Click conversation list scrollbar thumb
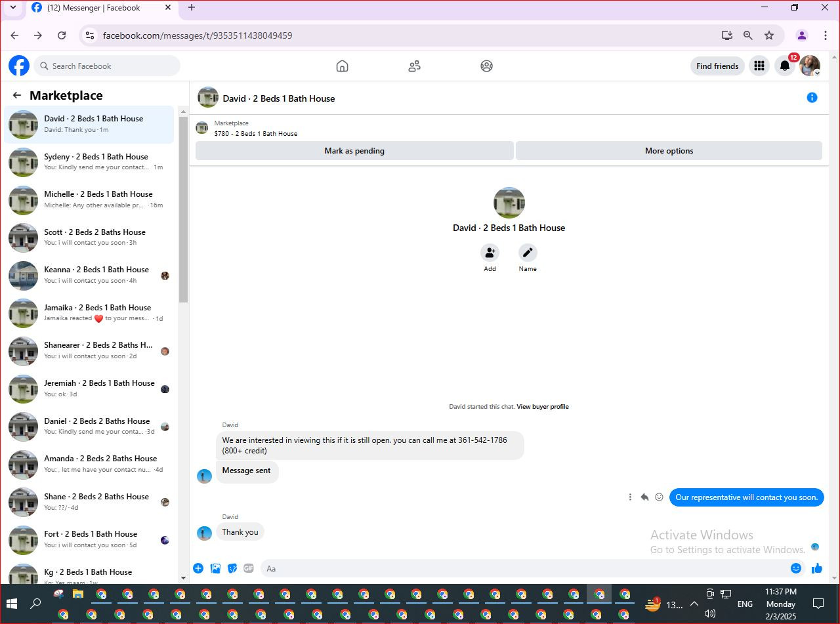The width and height of the screenshot is (840, 624). point(183,210)
